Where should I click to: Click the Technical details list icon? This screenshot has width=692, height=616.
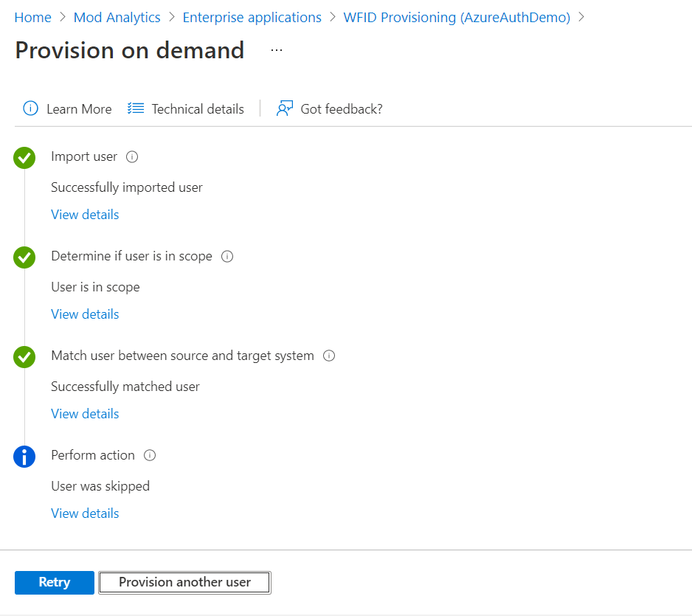136,108
